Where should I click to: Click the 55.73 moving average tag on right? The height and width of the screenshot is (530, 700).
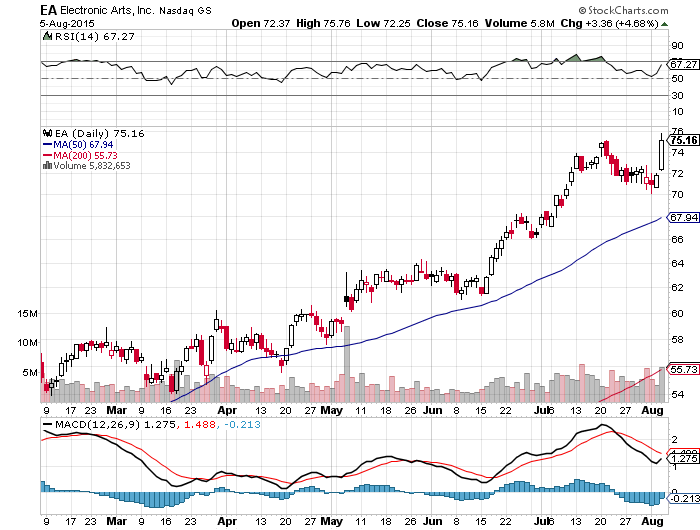tap(683, 369)
